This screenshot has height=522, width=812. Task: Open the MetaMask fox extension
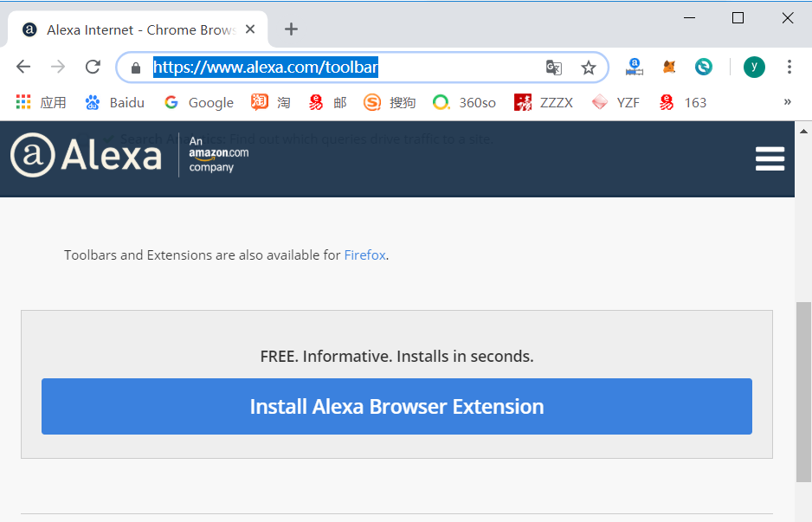[669, 67]
